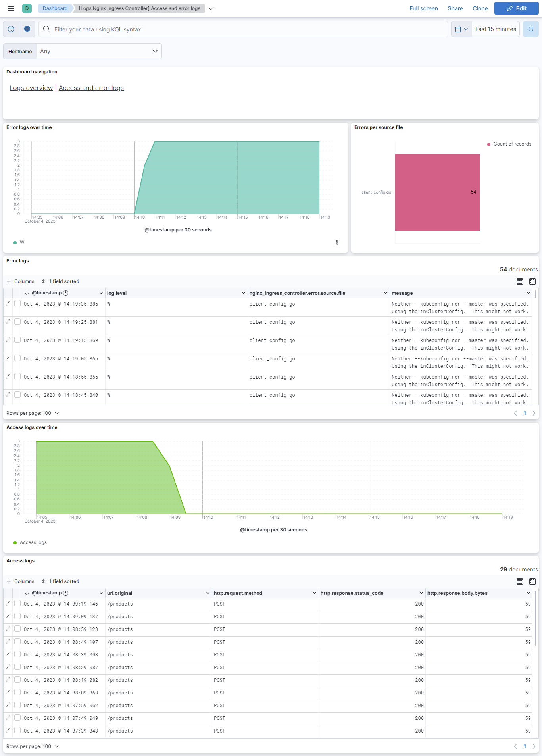This screenshot has width=542, height=756.
Task: Go to Dashboard breadcrumb
Action: click(x=55, y=8)
